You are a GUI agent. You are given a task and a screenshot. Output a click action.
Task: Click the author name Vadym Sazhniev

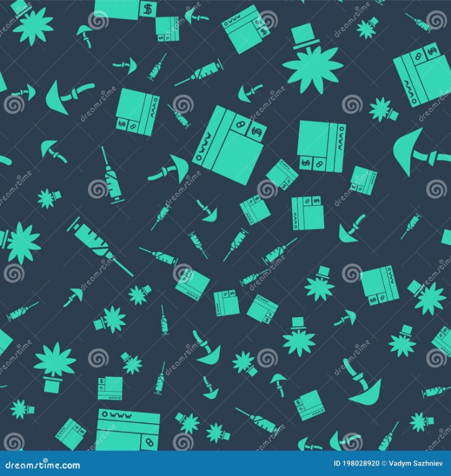[415, 464]
